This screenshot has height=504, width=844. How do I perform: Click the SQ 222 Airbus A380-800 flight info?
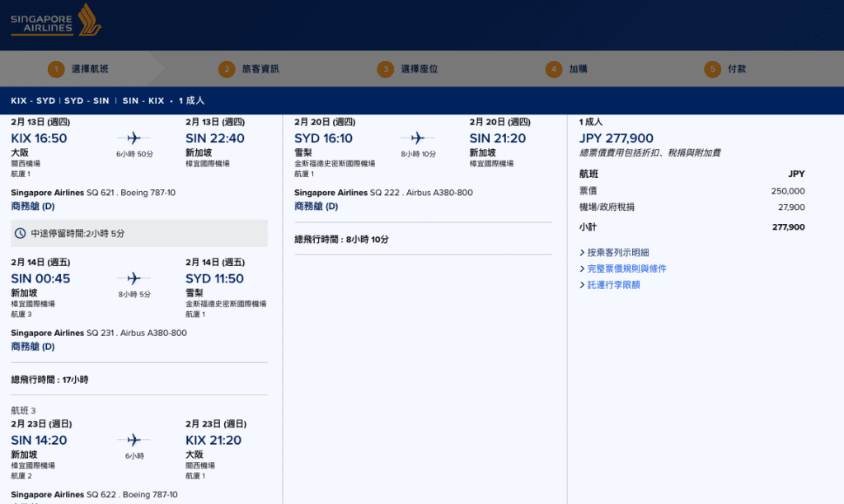(383, 193)
